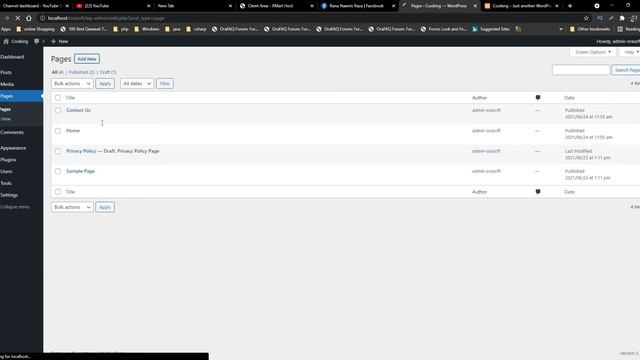
Task: Open the Contact Us page link
Action: click(x=78, y=110)
